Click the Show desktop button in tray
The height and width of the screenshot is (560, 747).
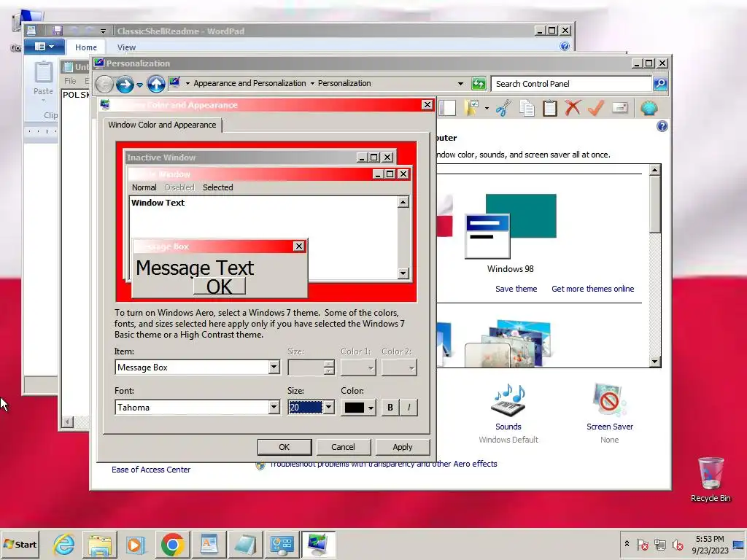coord(738,544)
